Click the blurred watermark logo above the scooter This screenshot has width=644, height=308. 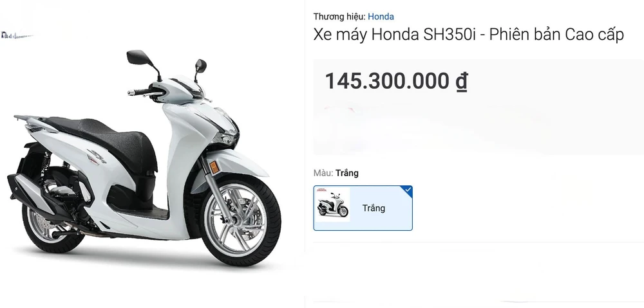coord(17,35)
